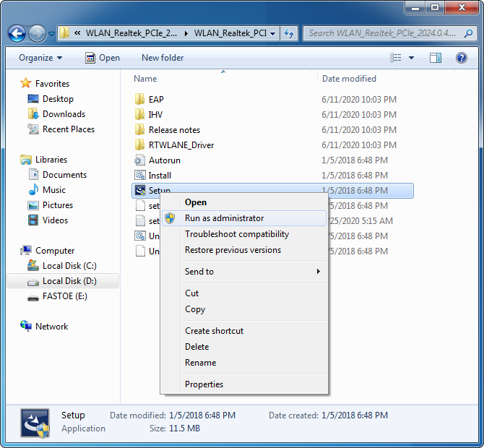Open the recent pages dropdown arrow
484x448 pixels.
point(51,33)
